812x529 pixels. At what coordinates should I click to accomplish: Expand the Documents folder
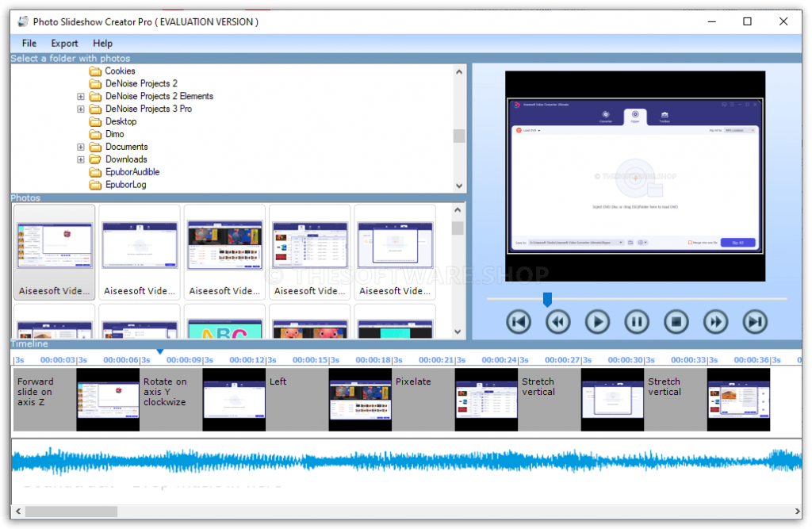pos(80,146)
